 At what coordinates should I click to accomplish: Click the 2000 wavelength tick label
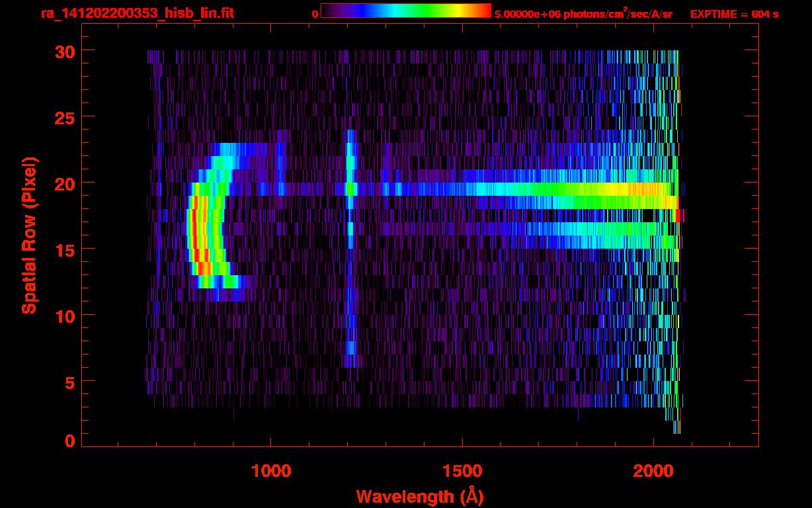pyautogui.click(x=653, y=470)
